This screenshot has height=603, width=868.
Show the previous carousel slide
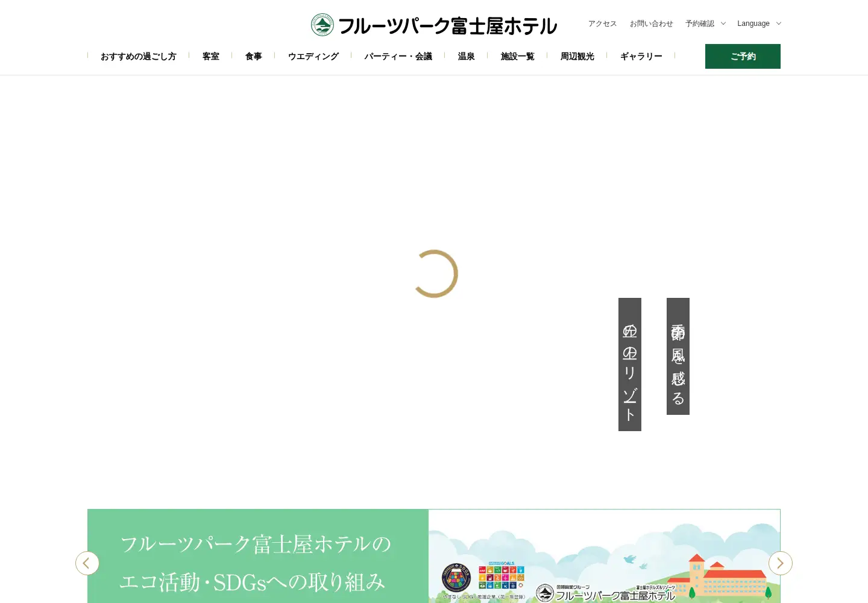tap(87, 563)
